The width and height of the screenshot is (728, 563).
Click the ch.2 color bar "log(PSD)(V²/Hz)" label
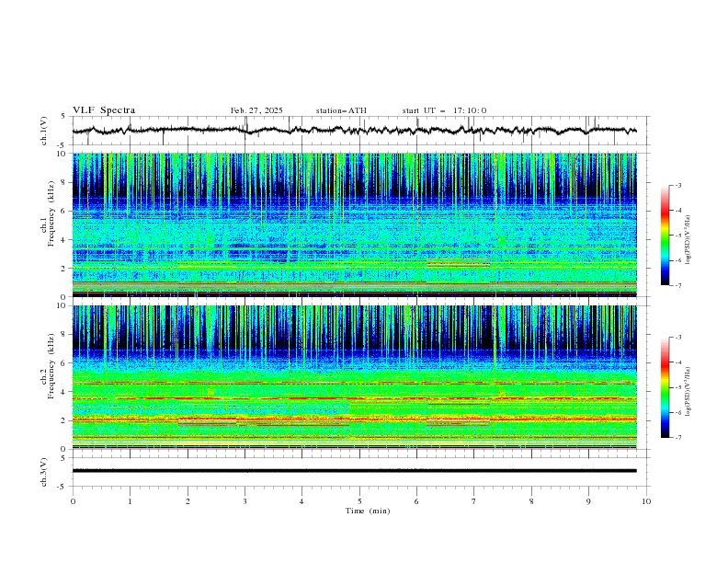click(688, 392)
